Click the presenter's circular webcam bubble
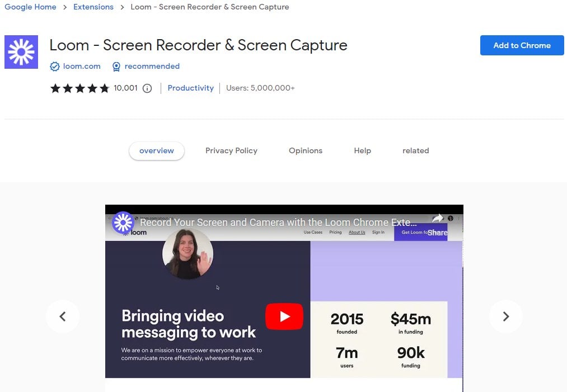Viewport: 567px width, 392px height. coord(188,254)
